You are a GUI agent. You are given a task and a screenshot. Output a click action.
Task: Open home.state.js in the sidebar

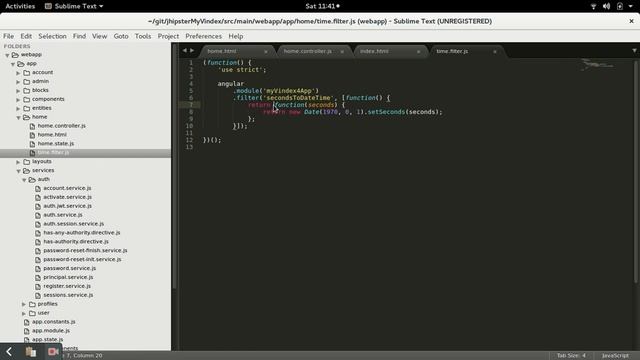click(x=56, y=144)
